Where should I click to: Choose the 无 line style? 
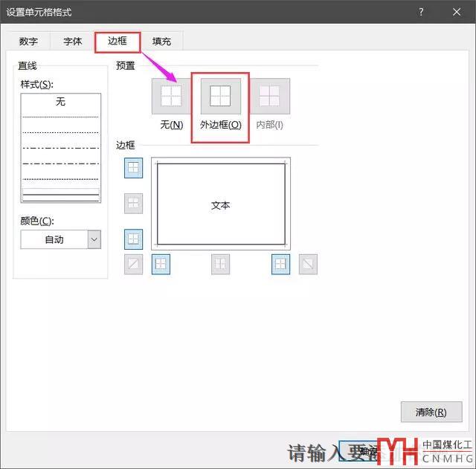pyautogui.click(x=60, y=101)
